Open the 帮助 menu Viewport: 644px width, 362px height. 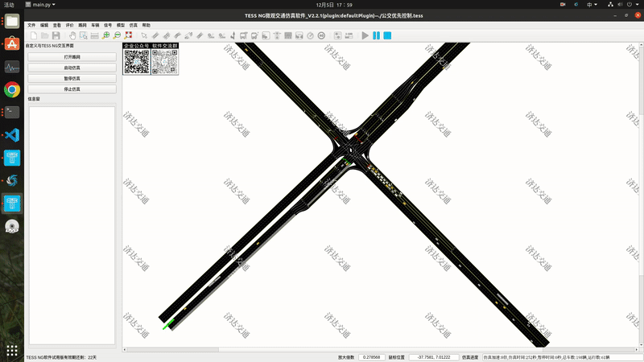146,26
